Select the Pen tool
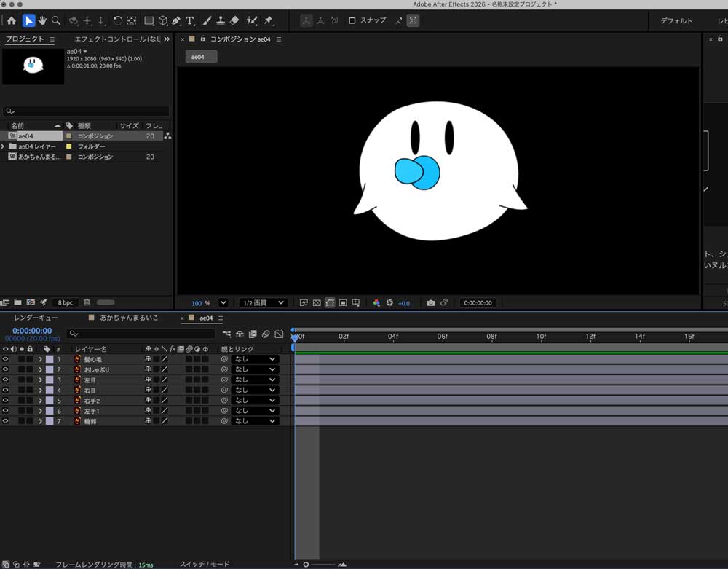The image size is (728, 569). click(x=178, y=20)
